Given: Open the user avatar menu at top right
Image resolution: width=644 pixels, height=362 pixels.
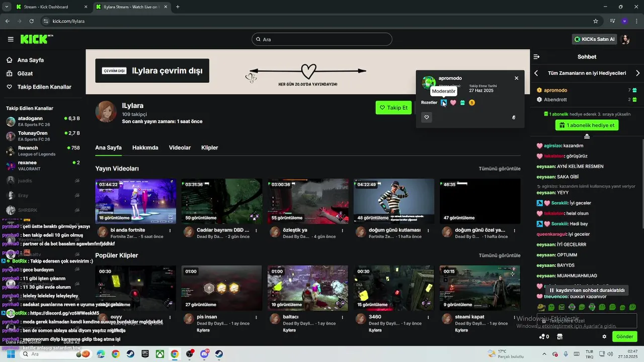Looking at the screenshot, I should click(x=625, y=39).
